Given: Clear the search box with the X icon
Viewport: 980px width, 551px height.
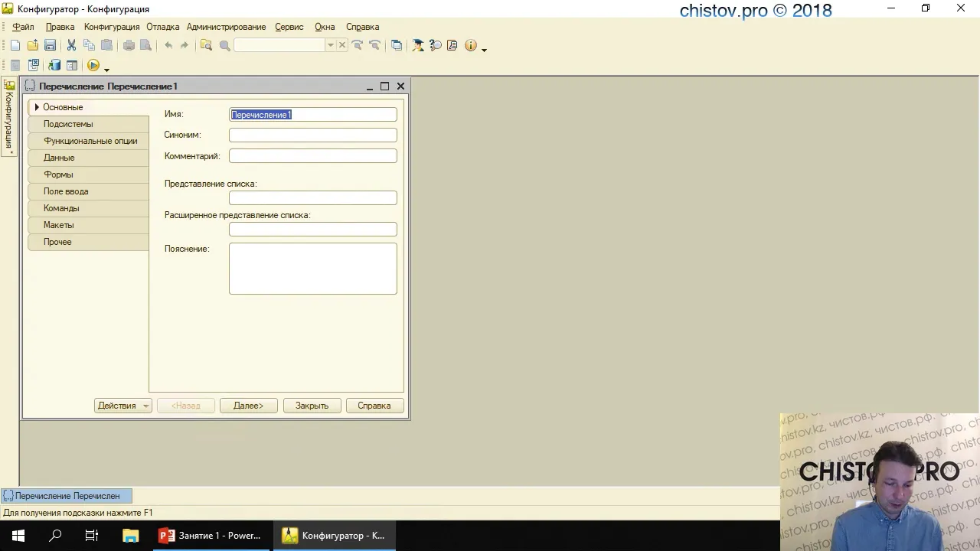Looking at the screenshot, I should tap(342, 45).
